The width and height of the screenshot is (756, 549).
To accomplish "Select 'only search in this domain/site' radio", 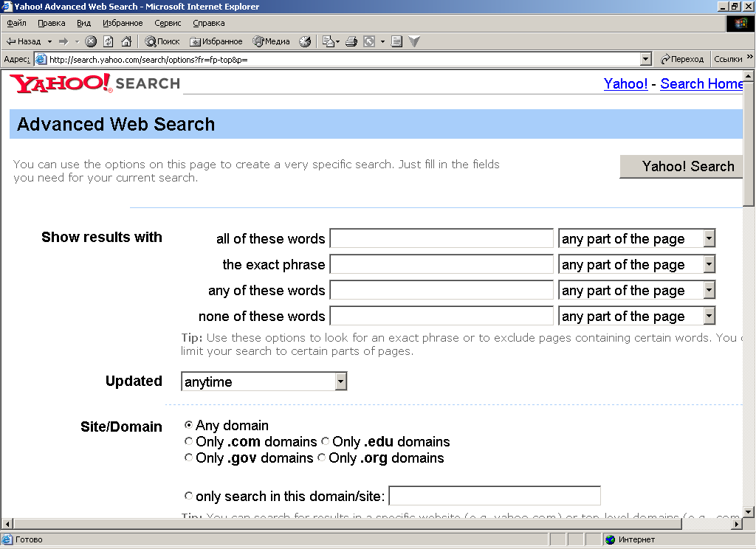I will (188, 495).
